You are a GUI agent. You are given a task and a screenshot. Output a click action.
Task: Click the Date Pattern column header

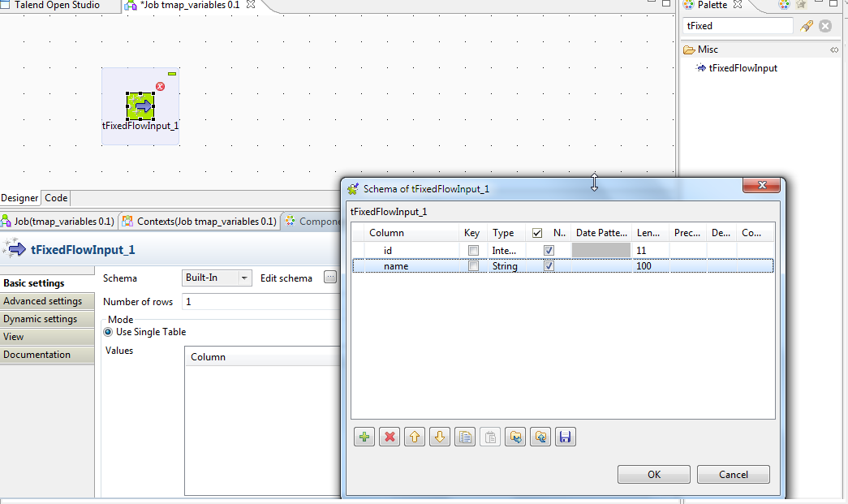601,233
